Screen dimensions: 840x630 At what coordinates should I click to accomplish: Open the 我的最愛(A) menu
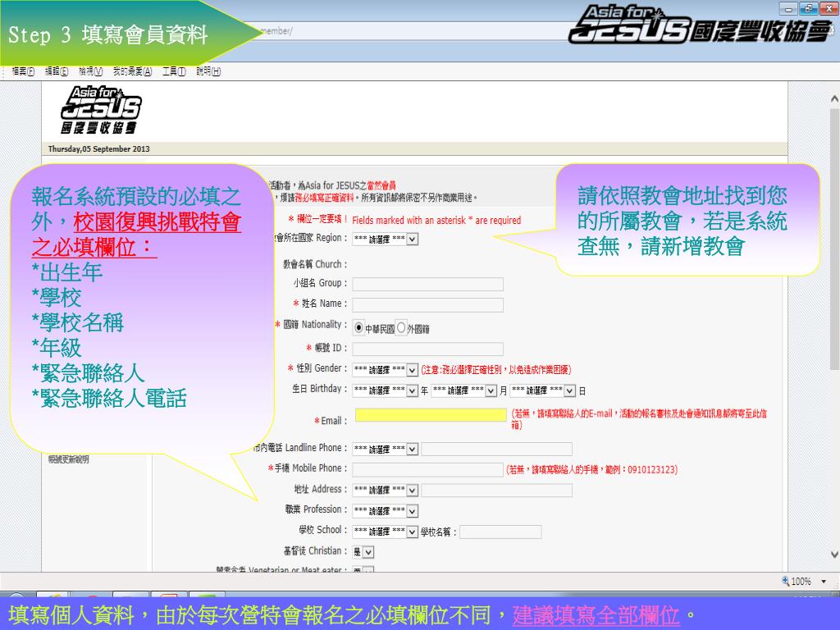click(132, 71)
